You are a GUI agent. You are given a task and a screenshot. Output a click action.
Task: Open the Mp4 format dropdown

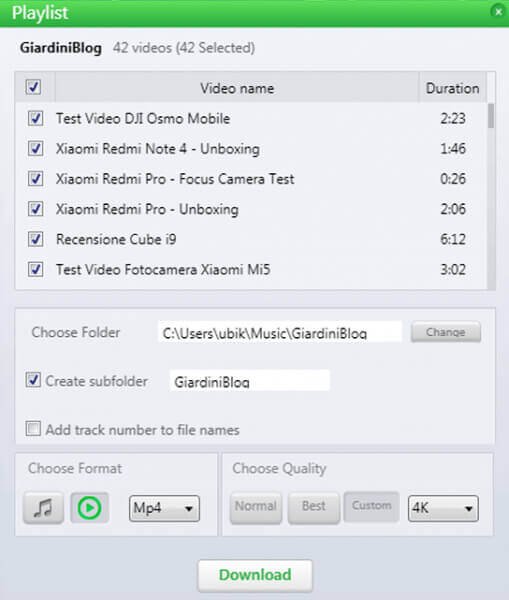(164, 509)
